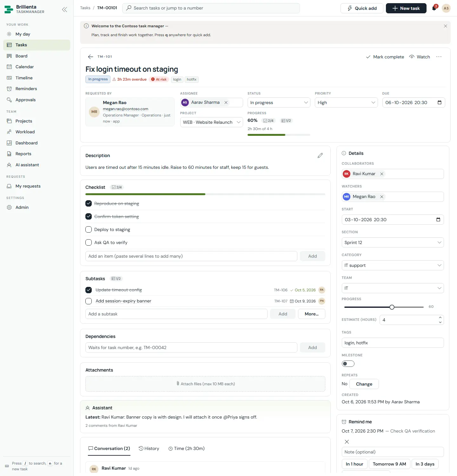Image resolution: width=457 pixels, height=476 pixels.
Task: Toggle the Milestone switch
Action: 348,364
